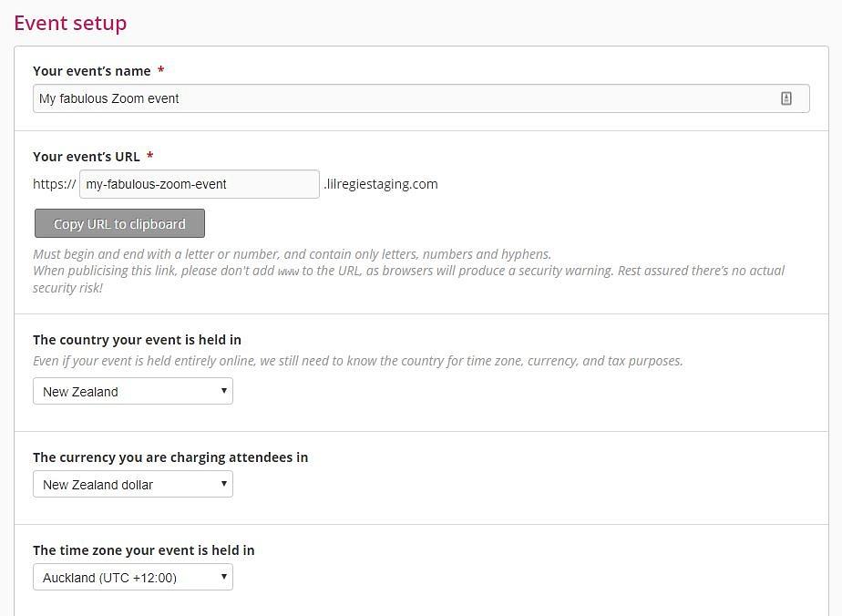Click the my-fabulous-zoom-event URL input box
Image resolution: width=842 pixels, height=616 pixels.
coord(200,184)
